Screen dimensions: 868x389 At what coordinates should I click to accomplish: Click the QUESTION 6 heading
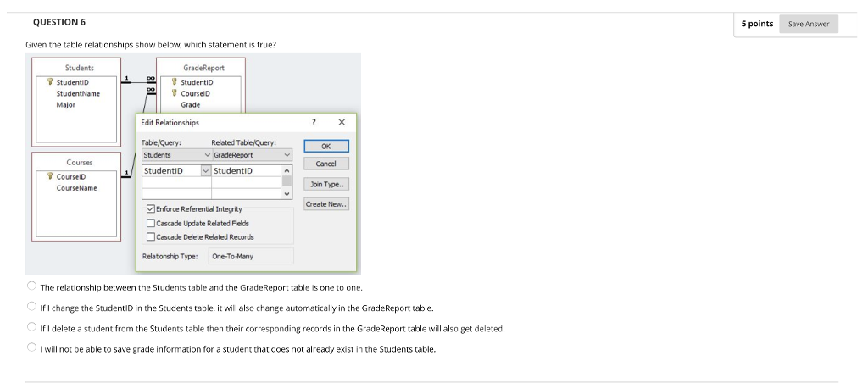tap(59, 22)
